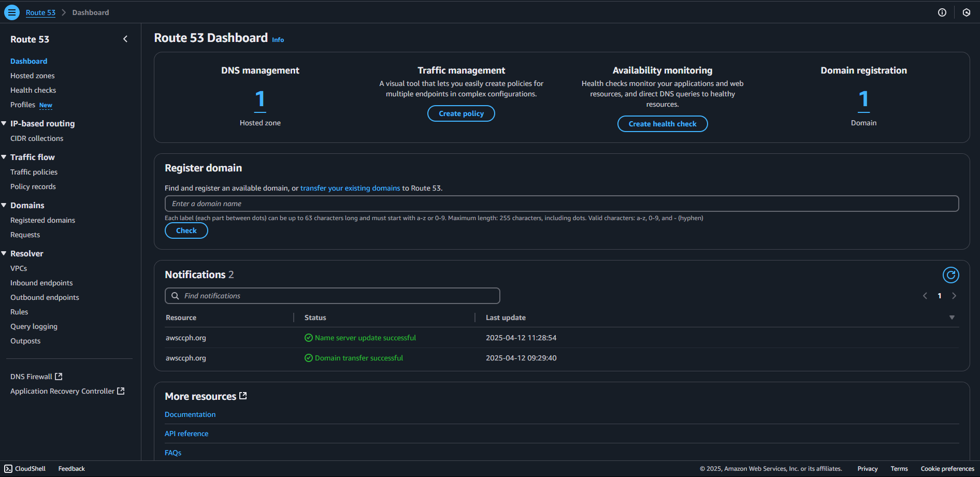Click the Check domain button
Image resolution: width=980 pixels, height=477 pixels.
186,230
